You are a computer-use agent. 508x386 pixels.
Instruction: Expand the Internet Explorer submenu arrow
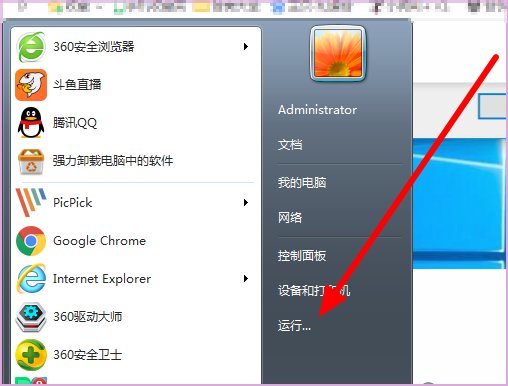(246, 278)
